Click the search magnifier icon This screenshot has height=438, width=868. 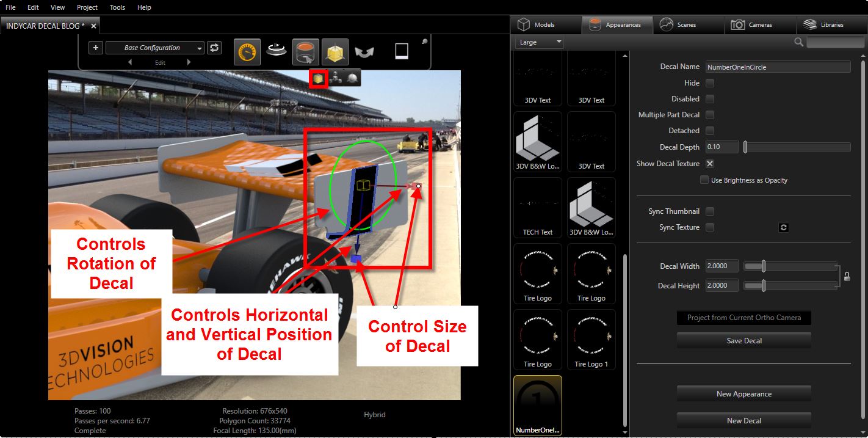(798, 42)
